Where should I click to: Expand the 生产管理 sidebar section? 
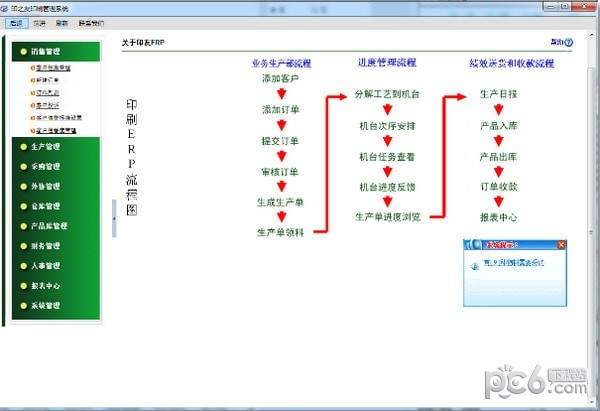click(38, 147)
